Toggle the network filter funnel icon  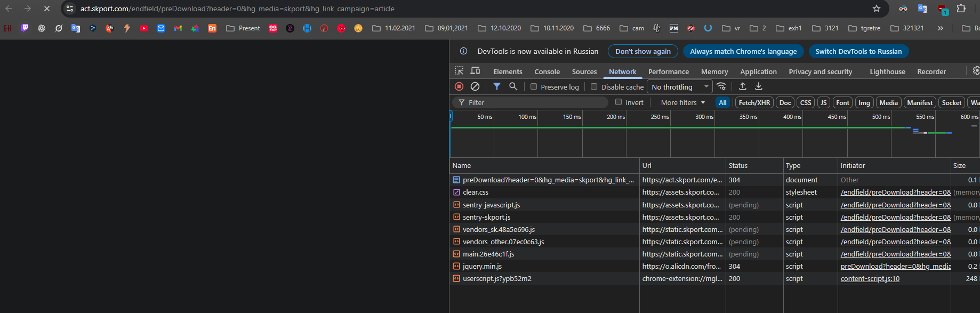pos(497,86)
